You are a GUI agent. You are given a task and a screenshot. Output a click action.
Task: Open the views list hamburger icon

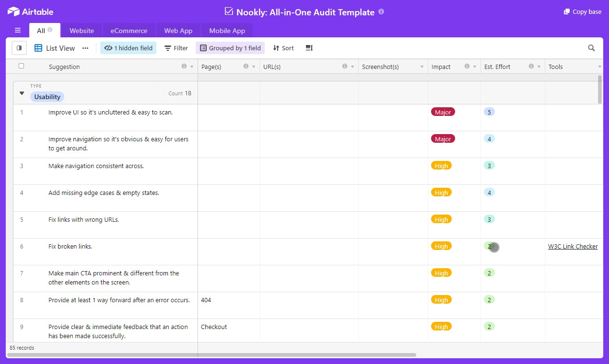tap(17, 30)
